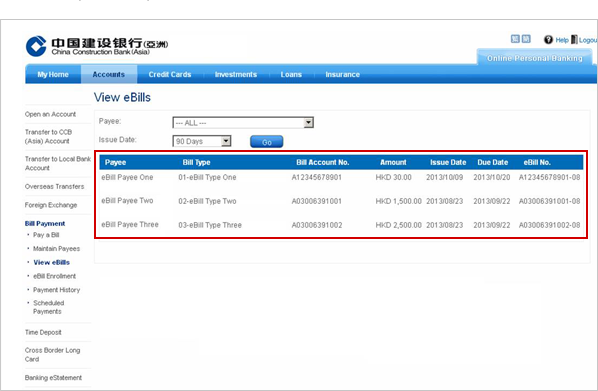Click the Help link

562,40
